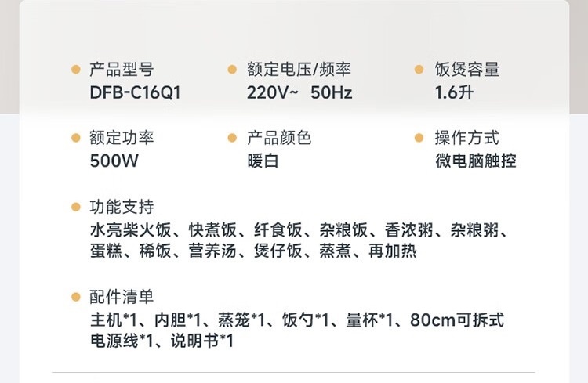Select the model number DFB-C16Q1
588x383 pixels.
pos(136,92)
